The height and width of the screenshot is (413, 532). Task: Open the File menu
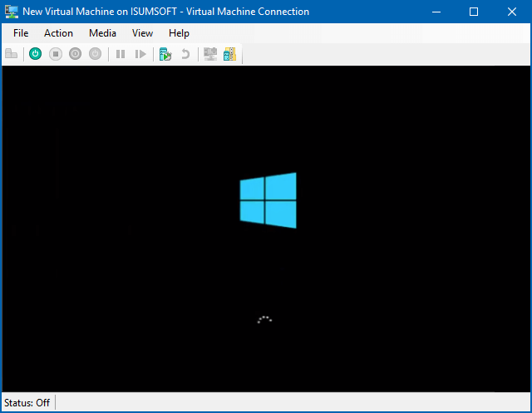(x=21, y=33)
